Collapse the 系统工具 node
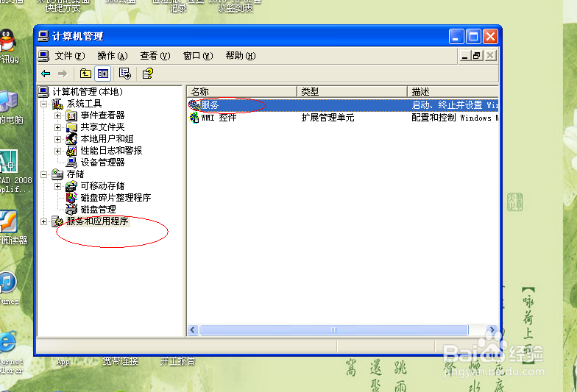This screenshot has height=392, width=577. tap(44, 104)
